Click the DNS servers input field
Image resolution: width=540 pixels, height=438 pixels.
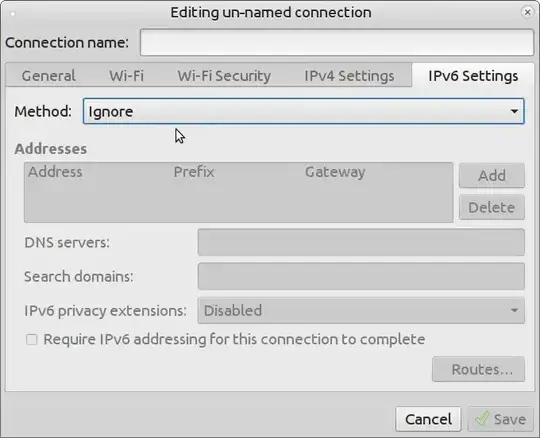pyautogui.click(x=361, y=242)
